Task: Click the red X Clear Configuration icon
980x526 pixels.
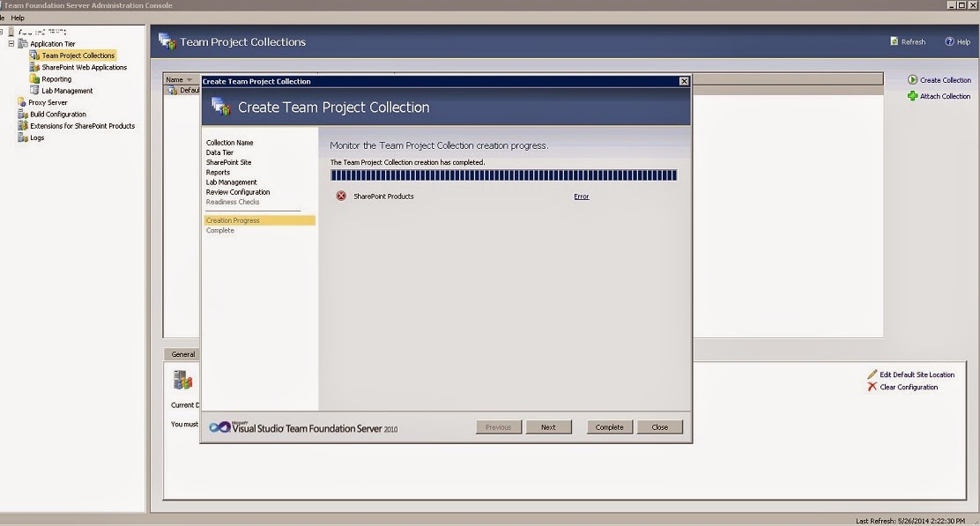Action: (872, 387)
